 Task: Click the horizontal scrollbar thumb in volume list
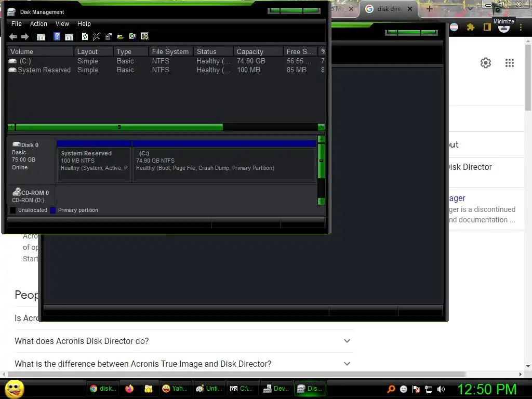click(x=119, y=127)
